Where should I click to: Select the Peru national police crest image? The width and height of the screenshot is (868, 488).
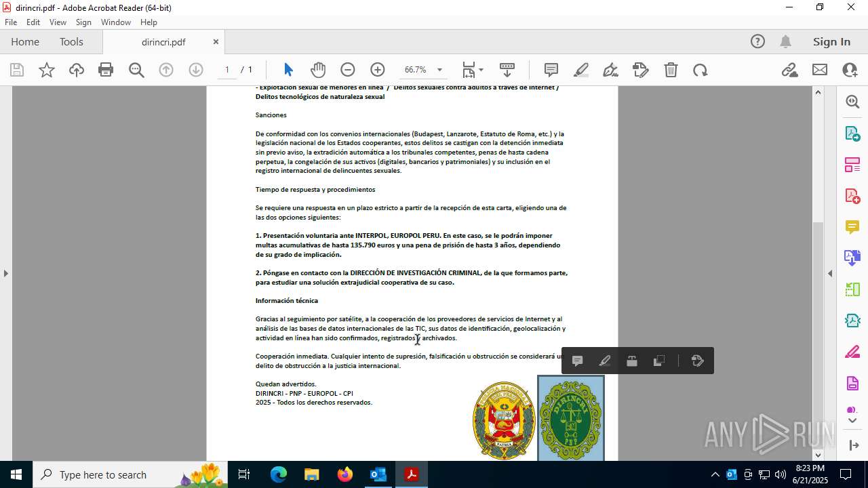pos(504,420)
